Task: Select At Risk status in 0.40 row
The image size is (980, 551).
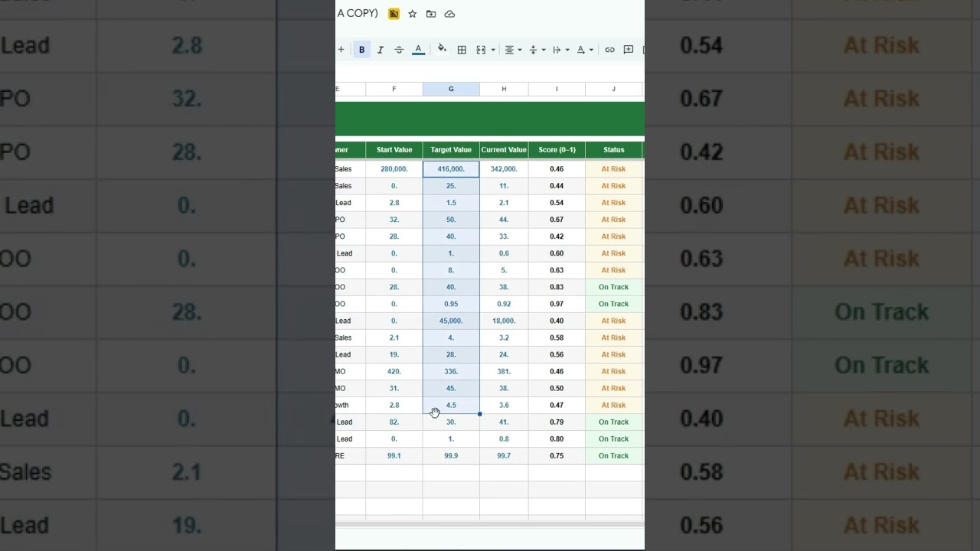Action: point(613,321)
